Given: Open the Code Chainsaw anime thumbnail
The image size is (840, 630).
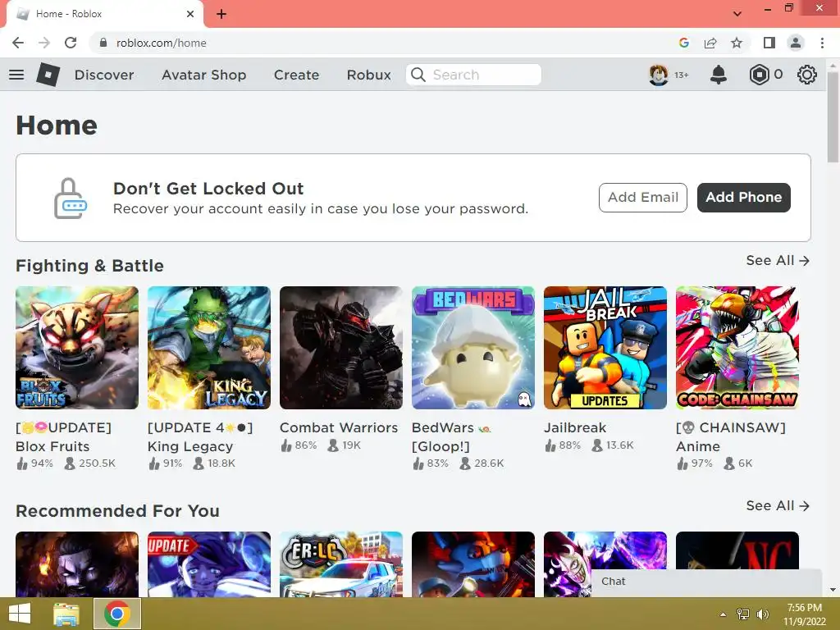Looking at the screenshot, I should (737, 348).
